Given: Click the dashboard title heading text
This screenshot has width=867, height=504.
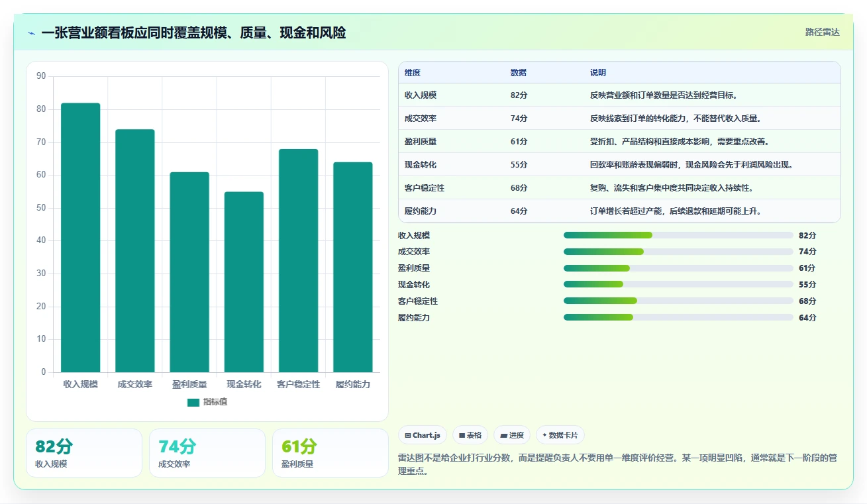Looking at the screenshot, I should 193,33.
